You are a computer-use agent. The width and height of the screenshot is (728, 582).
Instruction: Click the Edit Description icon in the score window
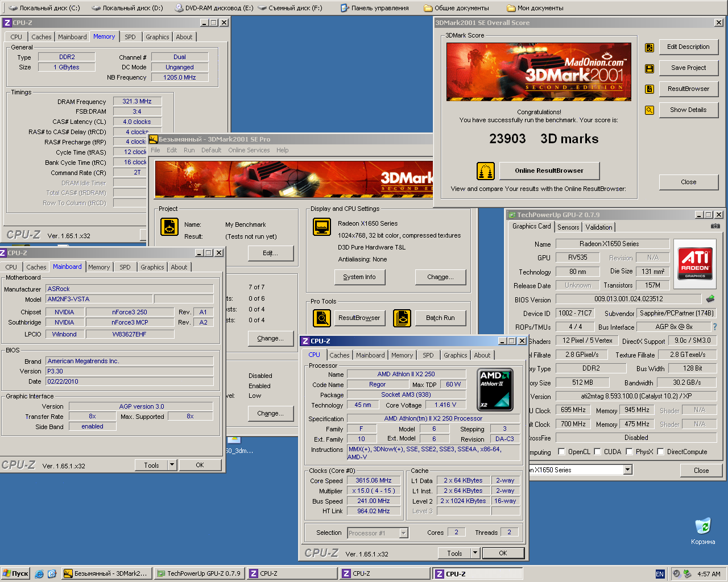649,48
